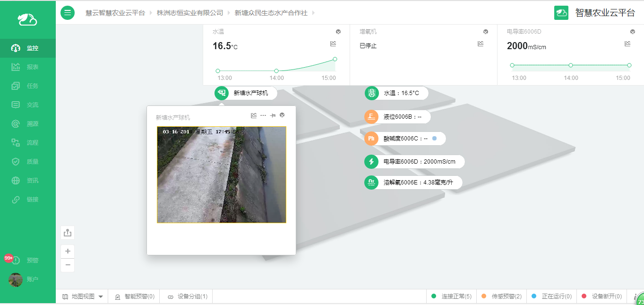Image resolution: width=644 pixels, height=305 pixels.
Task: Click 设备分组(1) in the bottom bar
Action: [x=188, y=296]
